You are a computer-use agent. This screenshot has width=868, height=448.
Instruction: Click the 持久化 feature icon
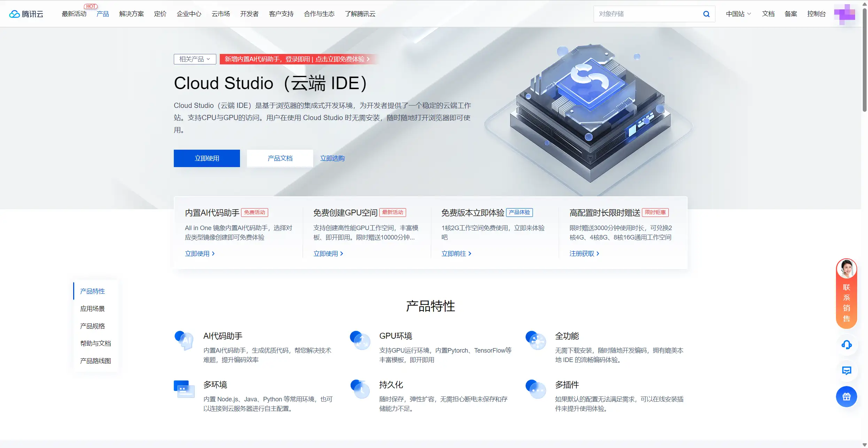click(x=360, y=390)
